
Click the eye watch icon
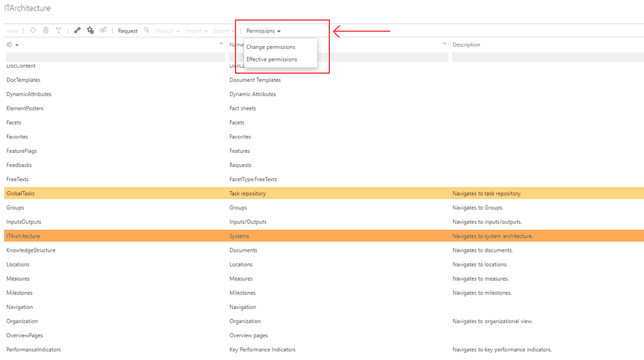click(x=103, y=30)
